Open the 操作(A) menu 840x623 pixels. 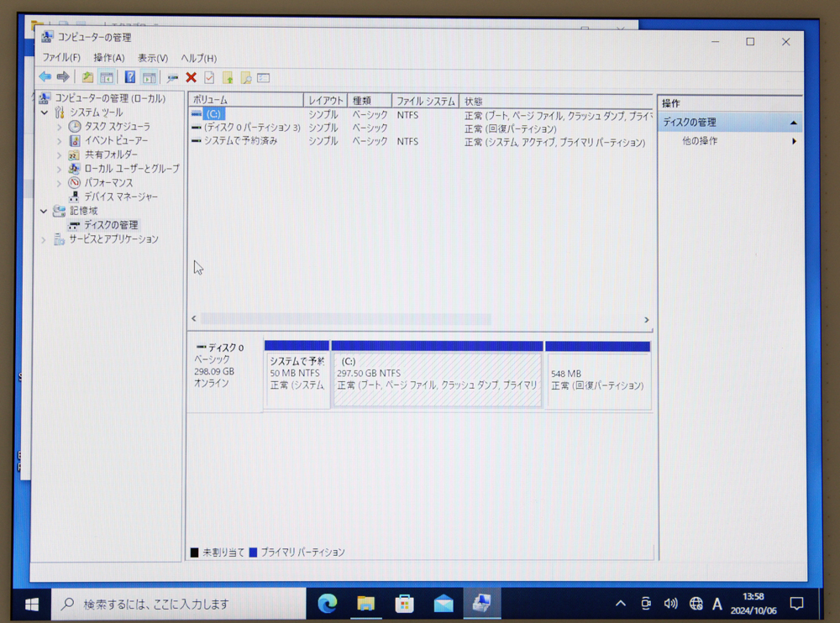(x=108, y=58)
